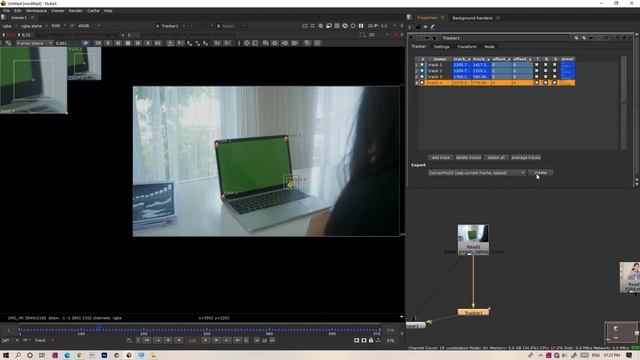640x360 pixels.
Task: Toggle enable checkbox for track 3
Action: point(422,76)
